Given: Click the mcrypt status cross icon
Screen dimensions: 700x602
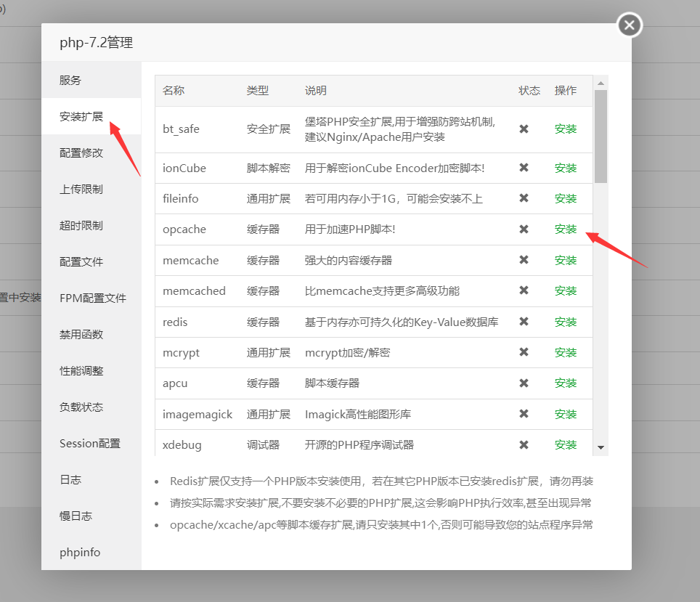Looking at the screenshot, I should [524, 352].
